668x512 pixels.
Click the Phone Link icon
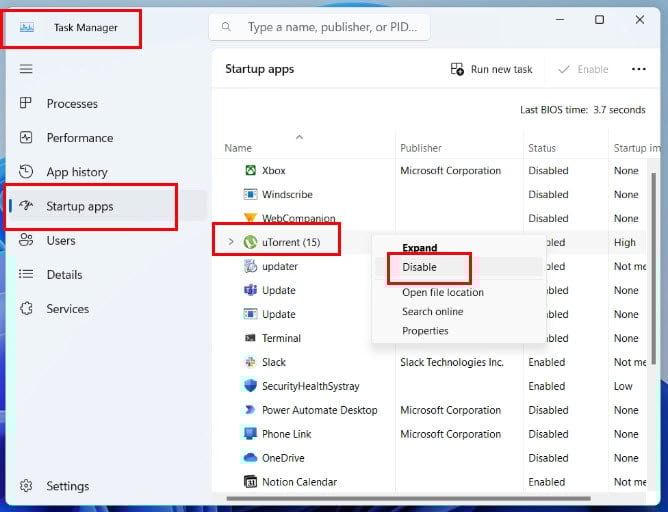(250, 434)
